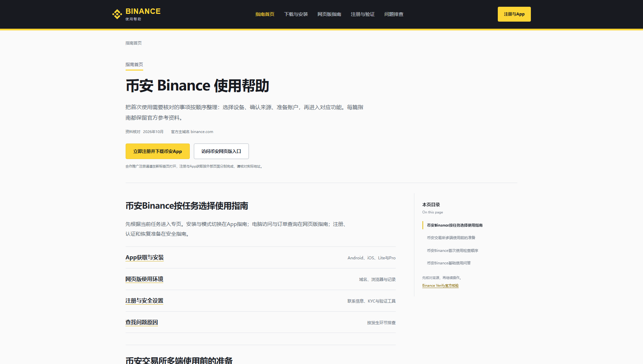Click the 本页目录 sidebar heading
The image size is (643, 364).
click(x=431, y=205)
